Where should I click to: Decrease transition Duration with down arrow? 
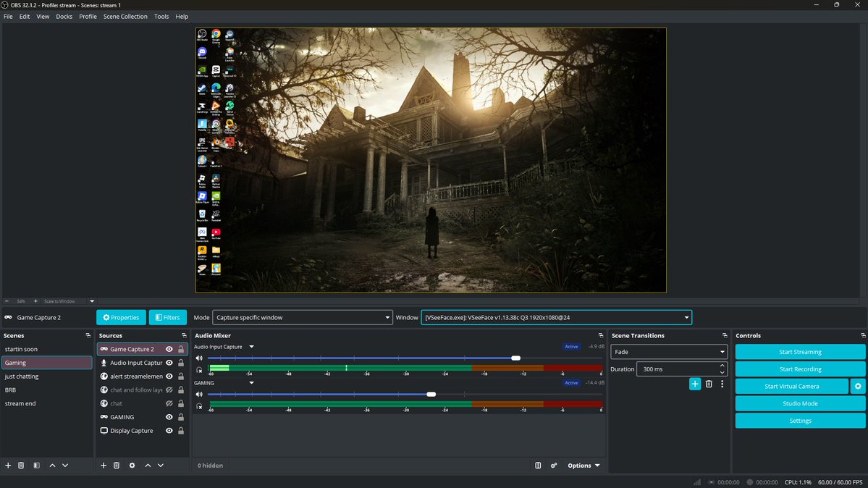pyautogui.click(x=722, y=372)
